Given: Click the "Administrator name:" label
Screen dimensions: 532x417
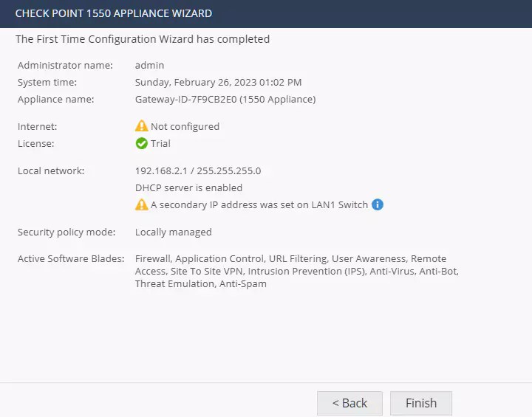Looking at the screenshot, I should pyautogui.click(x=65, y=65).
